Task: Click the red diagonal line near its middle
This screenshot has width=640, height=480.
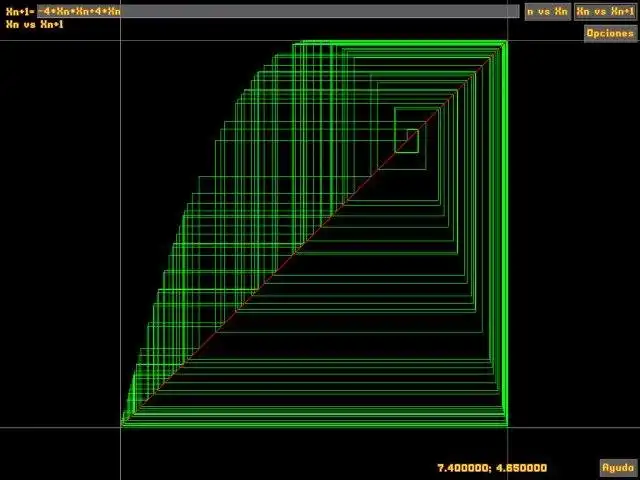Action: (312, 235)
